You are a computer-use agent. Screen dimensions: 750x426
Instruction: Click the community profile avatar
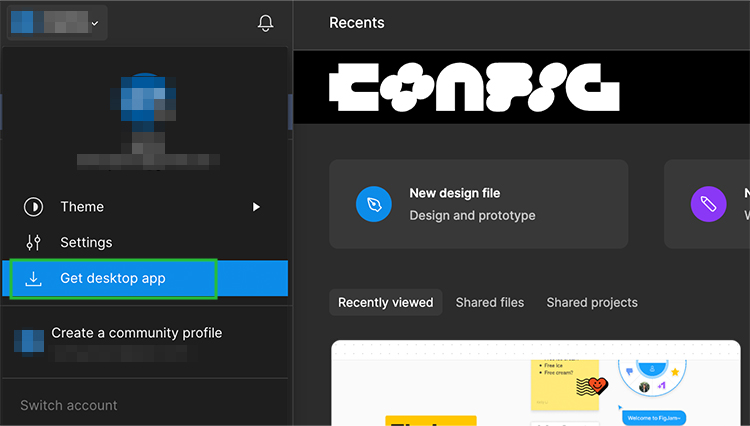click(x=29, y=342)
